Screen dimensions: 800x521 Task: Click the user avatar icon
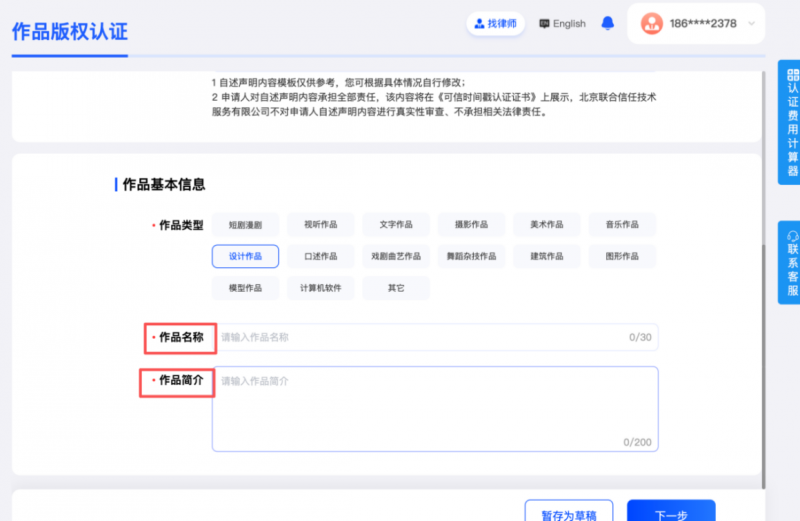652,24
